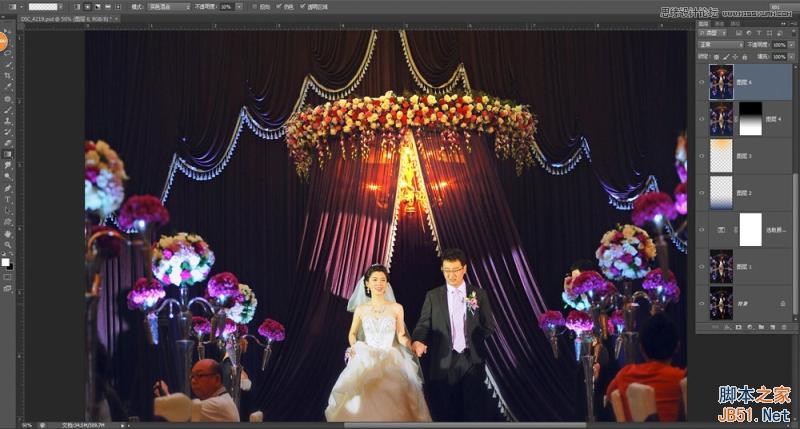Choose radial gradient type in options bar
Screen dimensions: 800x429
[x=87, y=7]
